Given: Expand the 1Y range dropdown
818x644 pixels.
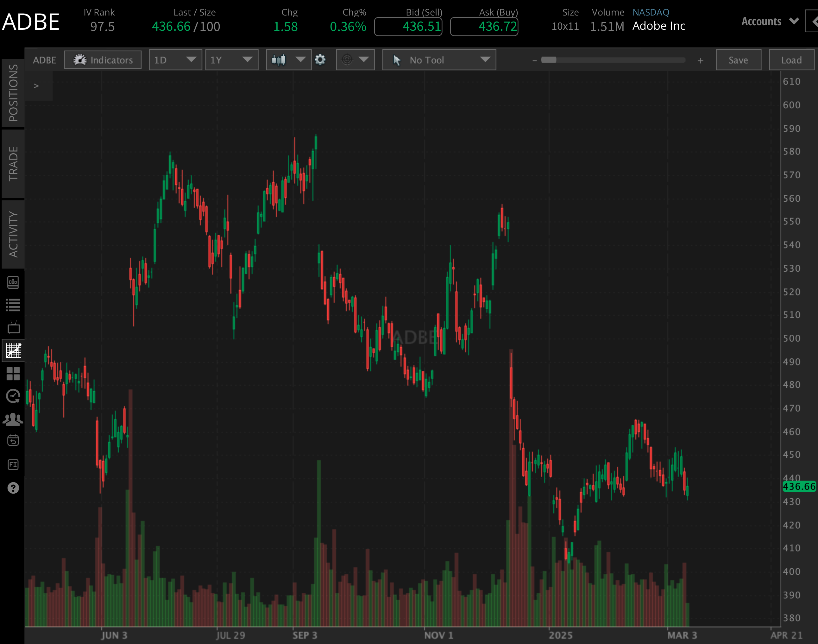Looking at the screenshot, I should (231, 60).
